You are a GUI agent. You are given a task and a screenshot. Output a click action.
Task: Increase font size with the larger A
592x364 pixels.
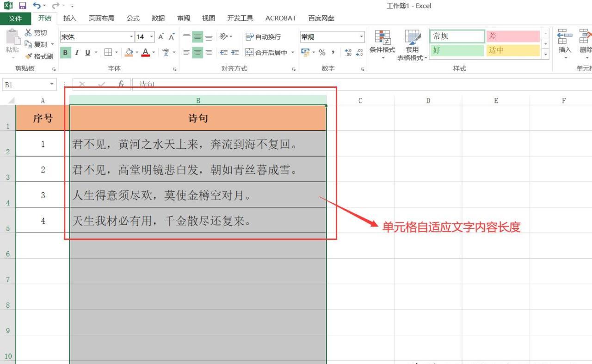161,37
